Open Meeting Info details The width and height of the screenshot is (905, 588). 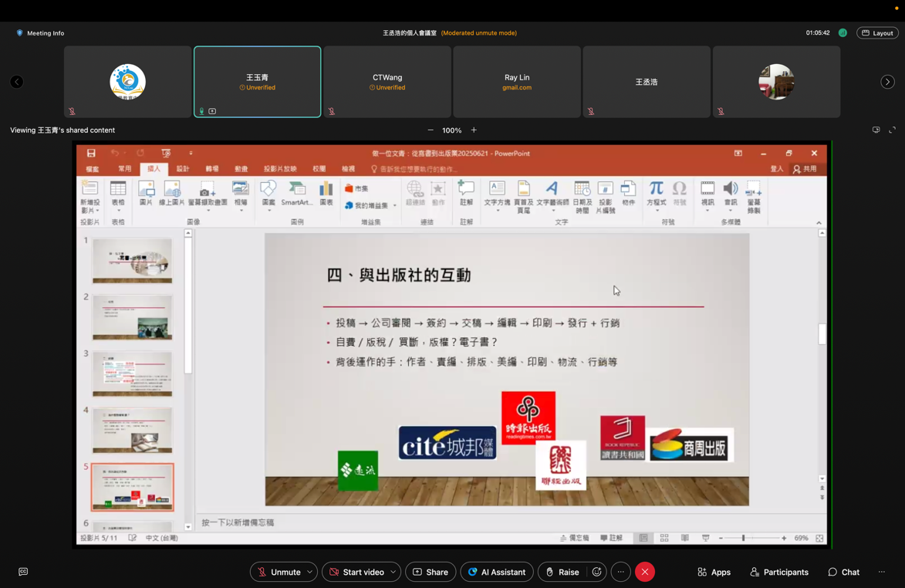(40, 33)
